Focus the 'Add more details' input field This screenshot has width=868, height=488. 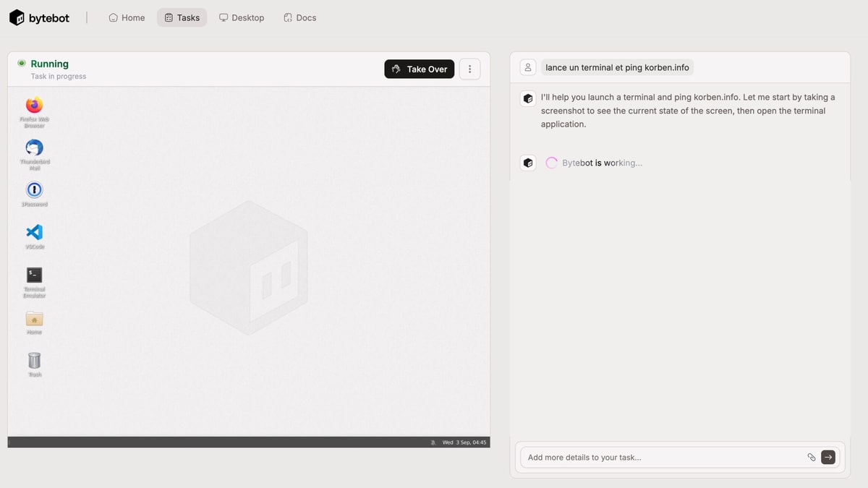tap(662, 457)
